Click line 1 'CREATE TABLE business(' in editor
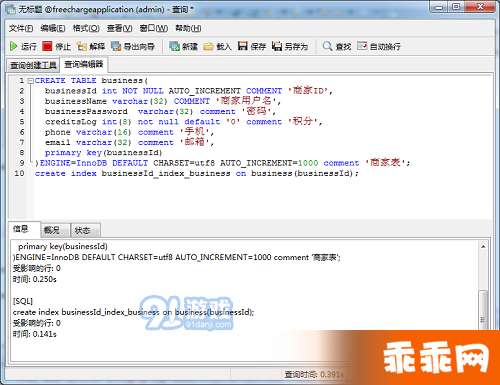The width and height of the screenshot is (500, 385). [x=91, y=81]
